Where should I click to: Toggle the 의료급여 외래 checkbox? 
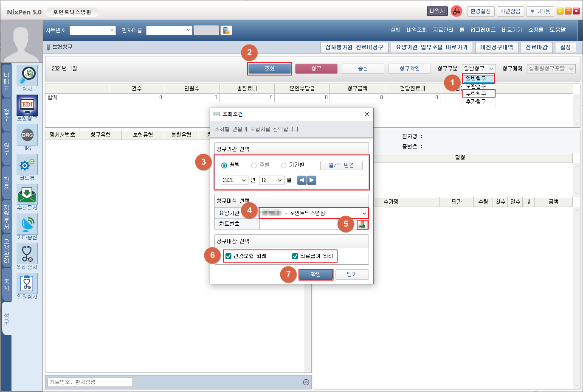coord(295,256)
